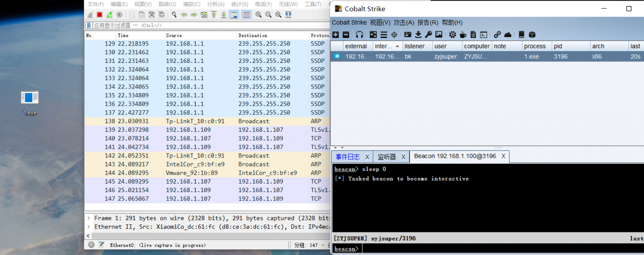Stop the running Wireshark packet capture
This screenshot has height=255, width=644.
pyautogui.click(x=100, y=15)
